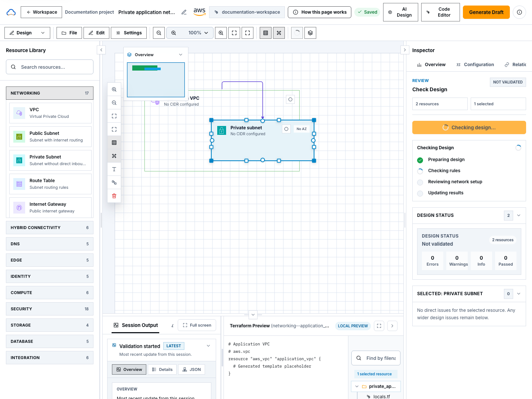Toggle the grid button in the top toolbar
The width and height of the screenshot is (532, 399).
(x=266, y=33)
